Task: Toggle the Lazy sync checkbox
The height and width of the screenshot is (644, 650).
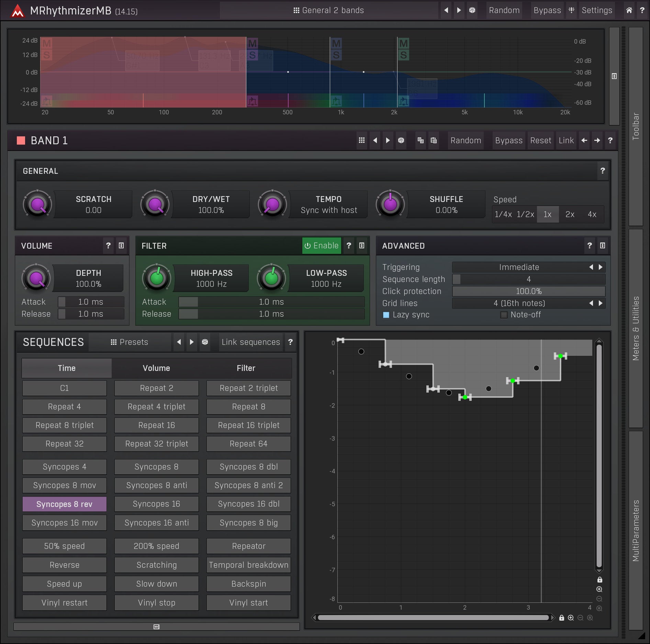Action: click(x=386, y=315)
